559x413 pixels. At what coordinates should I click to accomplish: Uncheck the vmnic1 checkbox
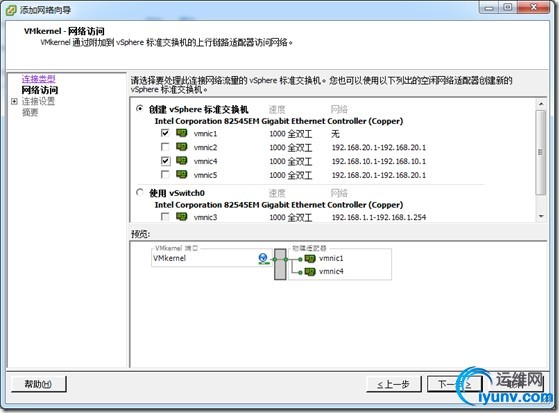(165, 133)
